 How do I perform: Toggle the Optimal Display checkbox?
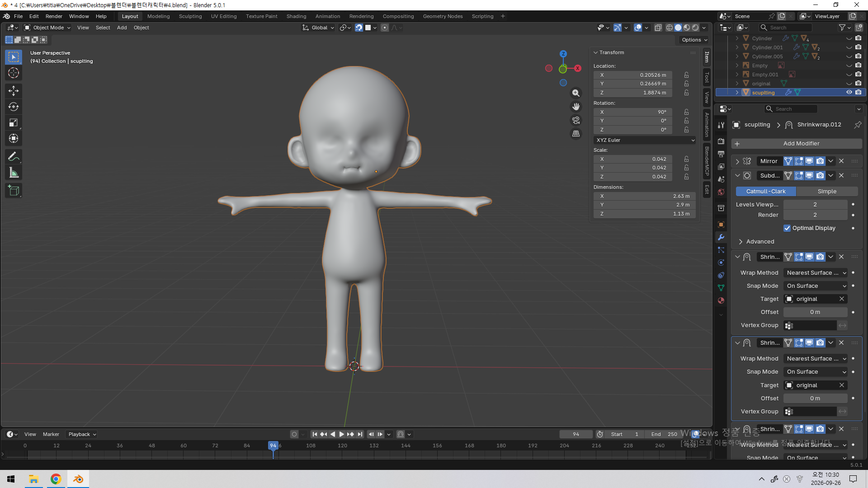(x=787, y=228)
